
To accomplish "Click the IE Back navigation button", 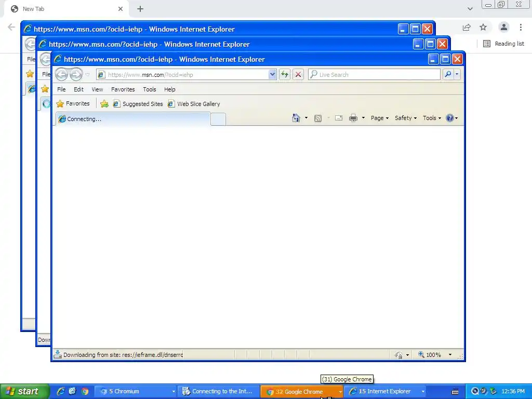I will pos(61,74).
